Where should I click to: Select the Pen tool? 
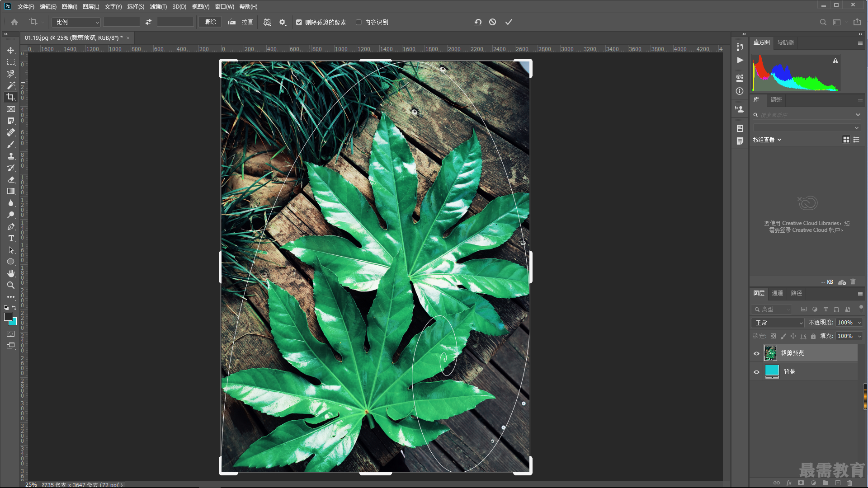pyautogui.click(x=11, y=226)
